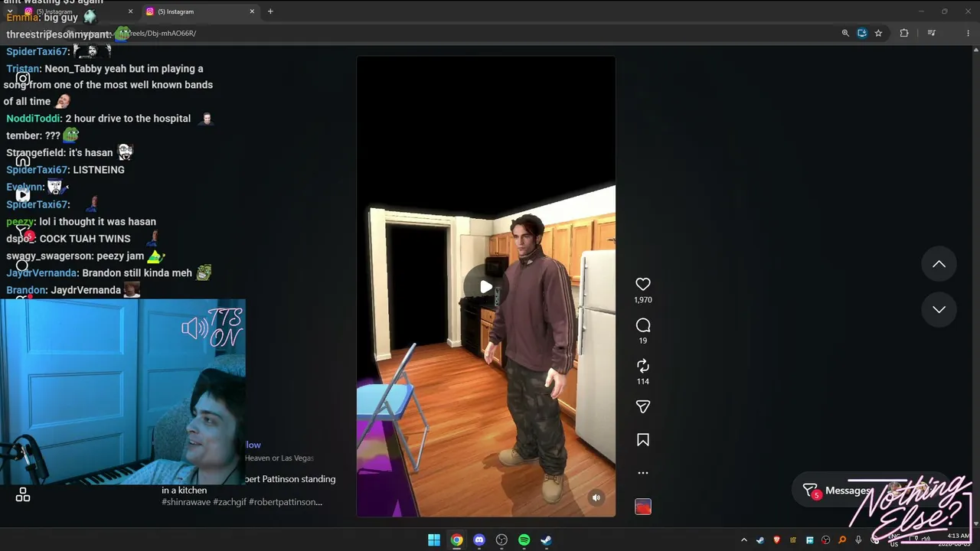This screenshot has height=551, width=980.
Task: Show hidden system tray icons
Action: 743,540
